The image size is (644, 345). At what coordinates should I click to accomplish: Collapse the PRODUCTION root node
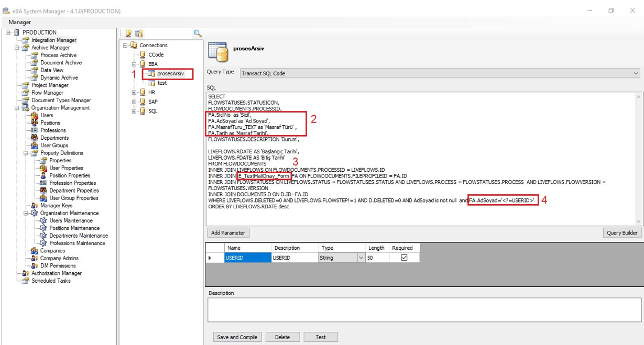click(x=8, y=32)
